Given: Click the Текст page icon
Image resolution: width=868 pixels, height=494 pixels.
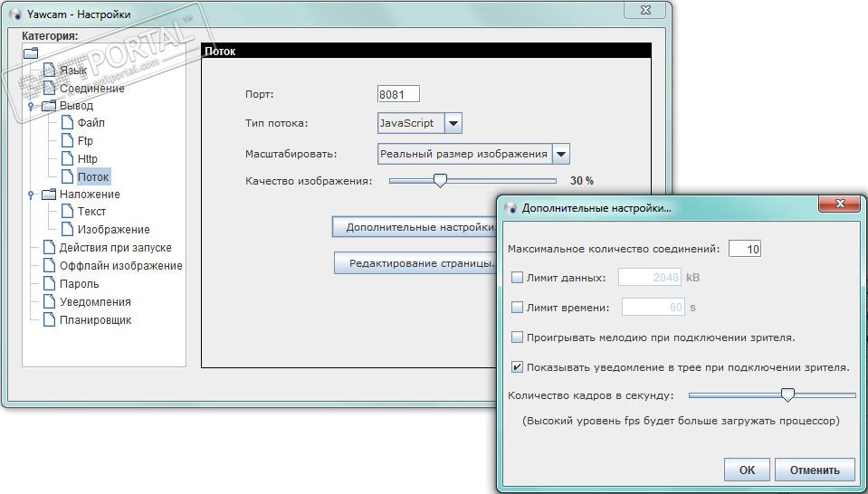Looking at the screenshot, I should click(x=67, y=211).
